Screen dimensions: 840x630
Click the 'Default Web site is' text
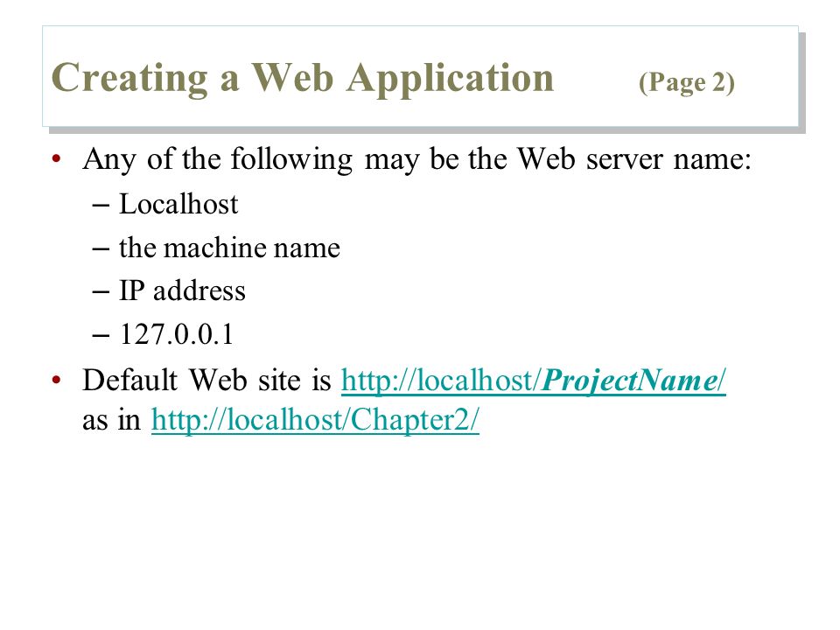[207, 381]
